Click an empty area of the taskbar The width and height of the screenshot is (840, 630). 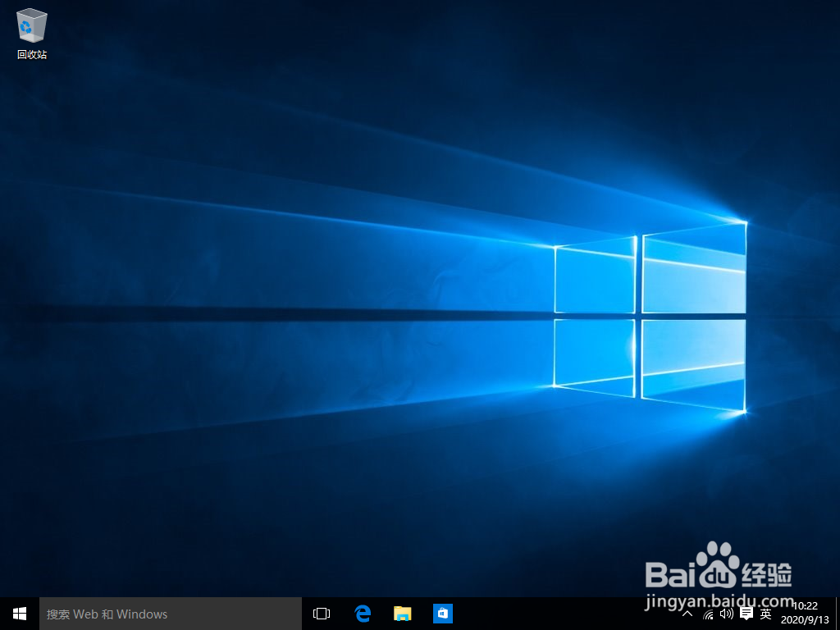pyautogui.click(x=558, y=613)
